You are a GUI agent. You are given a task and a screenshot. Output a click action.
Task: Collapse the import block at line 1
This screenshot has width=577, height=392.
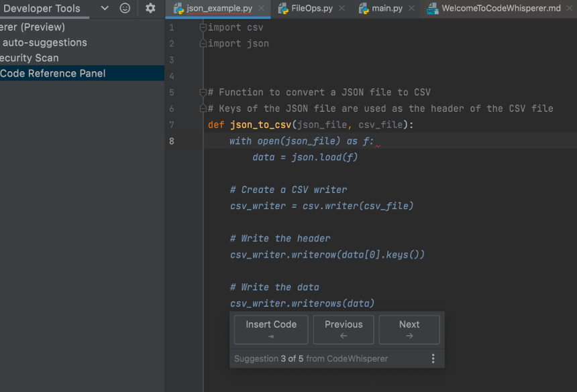coord(203,27)
